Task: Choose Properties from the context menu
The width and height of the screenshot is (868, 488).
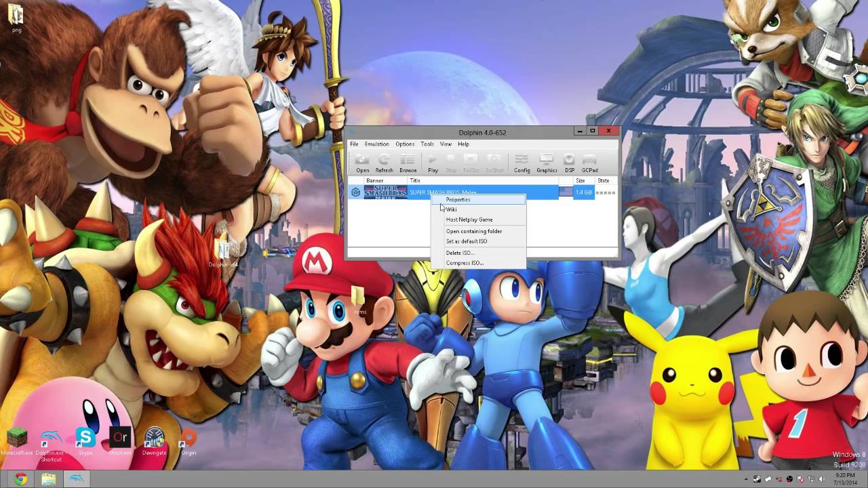Action: [x=478, y=200]
